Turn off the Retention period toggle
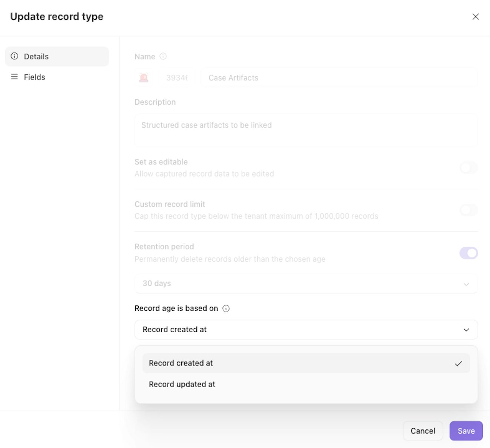490x448 pixels. pos(469,253)
